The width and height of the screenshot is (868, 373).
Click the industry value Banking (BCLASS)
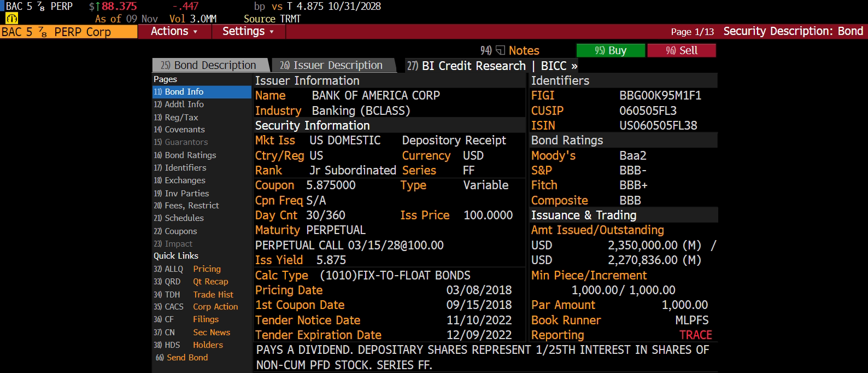tap(361, 110)
